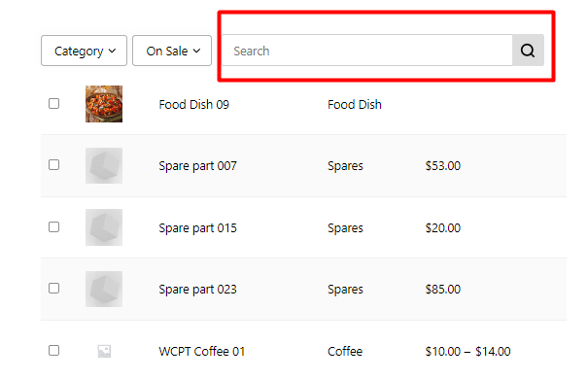This screenshot has width=588, height=379.
Task: Follow the WCPT Coffee 01 product link
Action: tap(202, 351)
